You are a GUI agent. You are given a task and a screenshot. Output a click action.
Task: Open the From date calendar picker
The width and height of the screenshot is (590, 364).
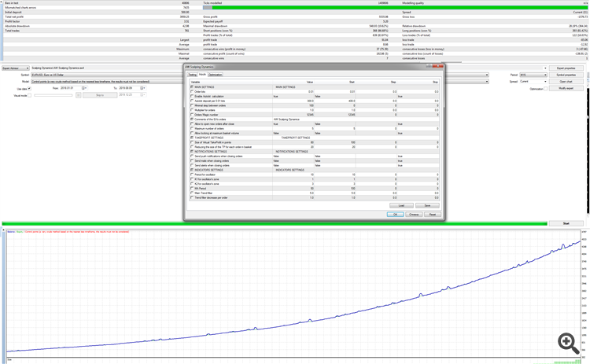pyautogui.click(x=83, y=88)
